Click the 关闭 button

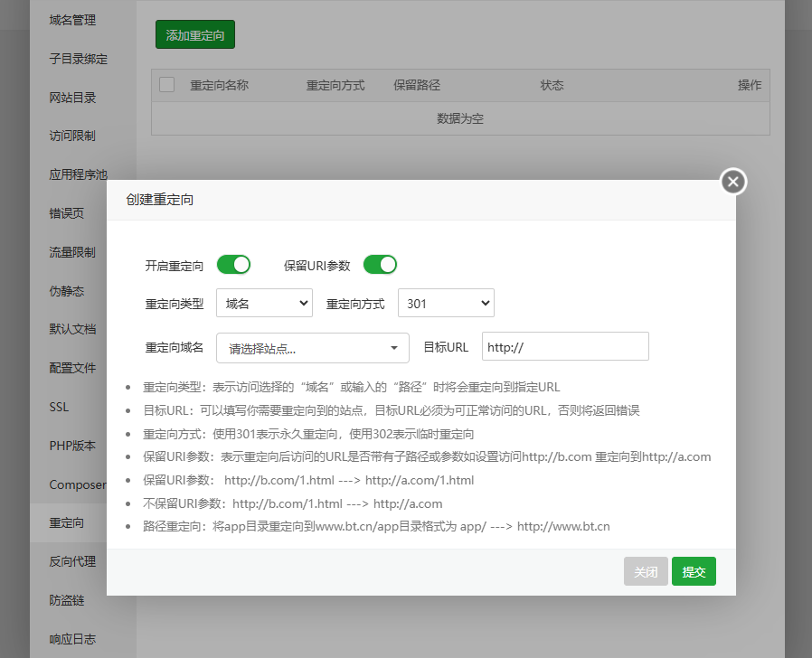tap(646, 571)
